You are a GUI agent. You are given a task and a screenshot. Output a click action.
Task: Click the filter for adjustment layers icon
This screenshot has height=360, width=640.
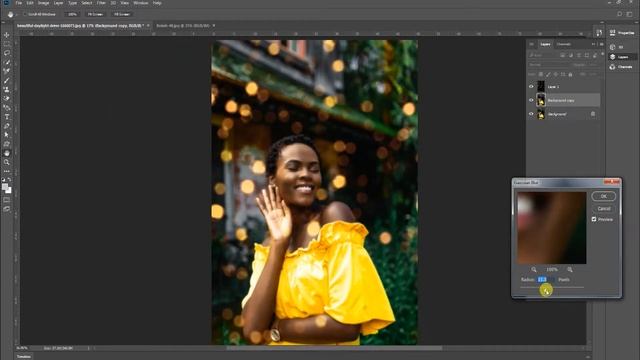coord(571,55)
